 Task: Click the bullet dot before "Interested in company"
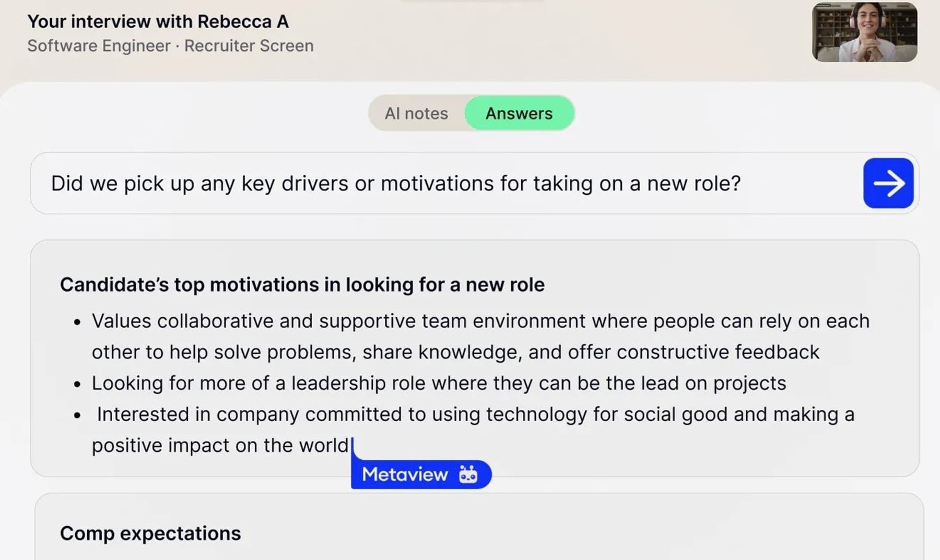77,416
